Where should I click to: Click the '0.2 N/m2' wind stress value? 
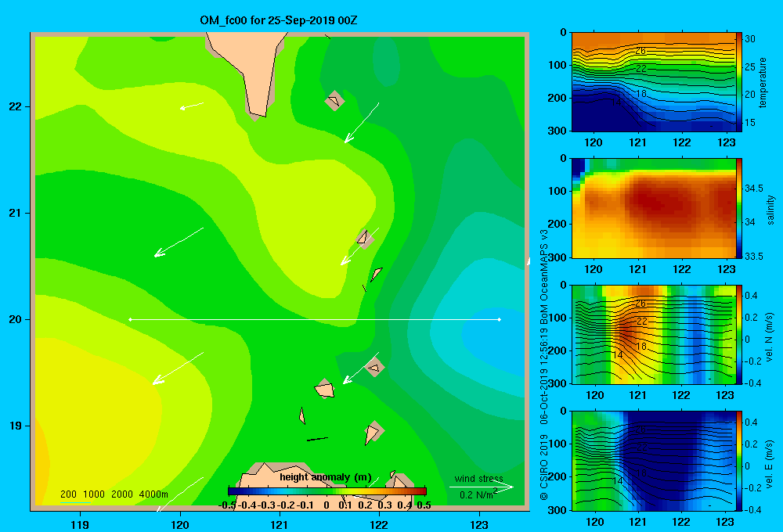point(478,494)
